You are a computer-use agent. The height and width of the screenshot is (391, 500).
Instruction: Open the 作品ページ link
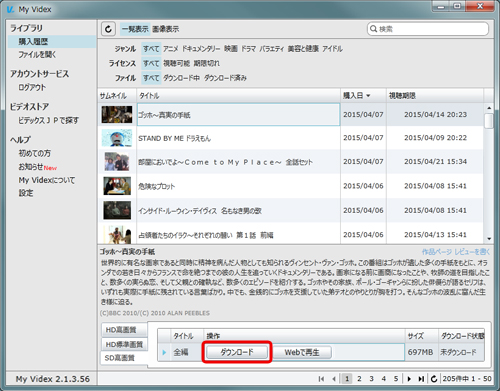(x=437, y=252)
